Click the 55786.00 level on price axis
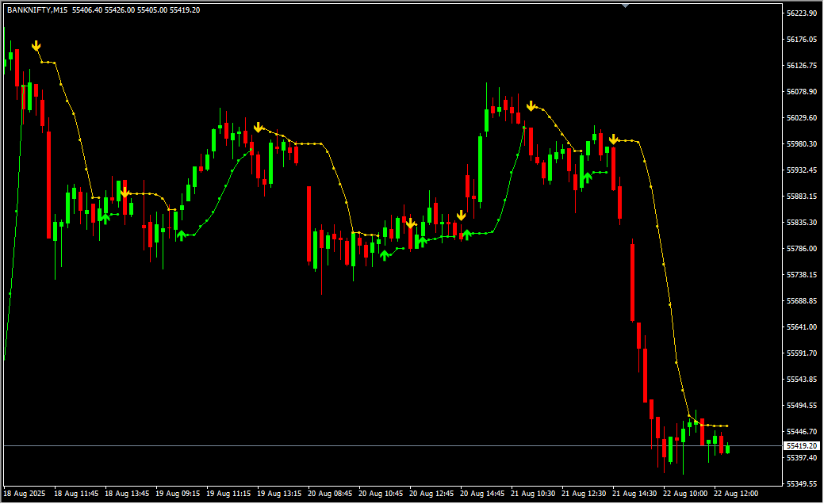 [x=802, y=248]
